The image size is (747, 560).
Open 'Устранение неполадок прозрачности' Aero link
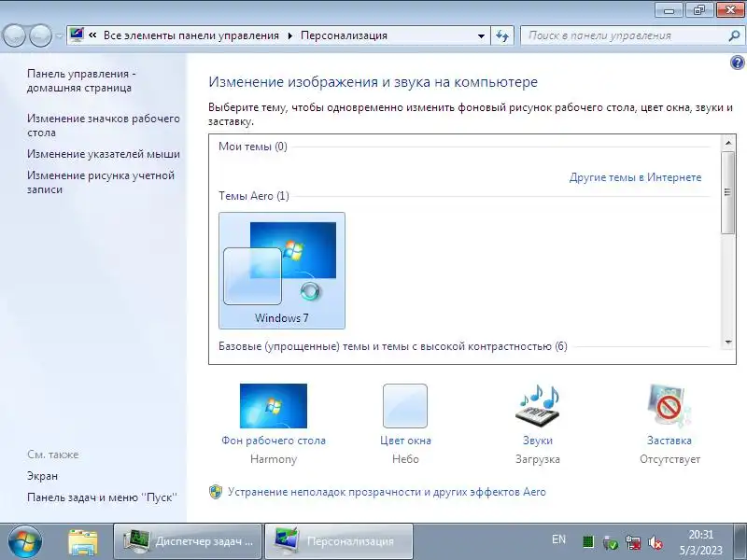pos(387,492)
